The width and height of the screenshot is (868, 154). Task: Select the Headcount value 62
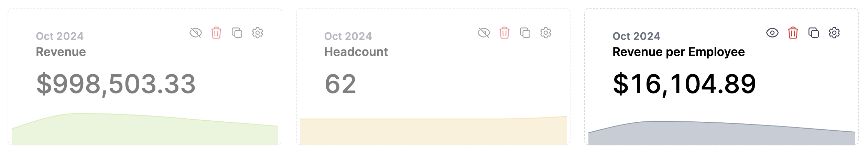(340, 84)
